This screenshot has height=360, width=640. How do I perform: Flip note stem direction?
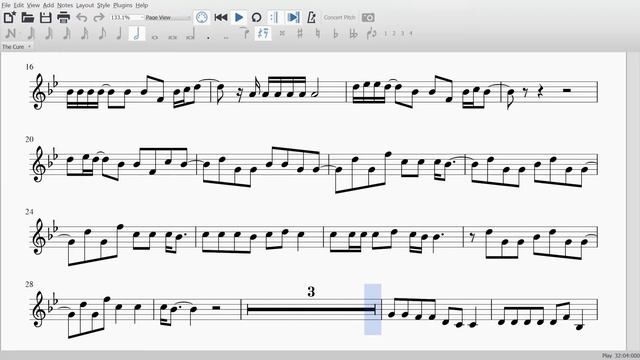371,33
